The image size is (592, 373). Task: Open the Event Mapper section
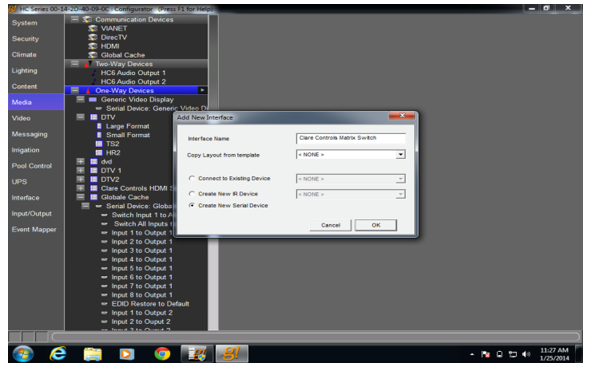[34, 230]
